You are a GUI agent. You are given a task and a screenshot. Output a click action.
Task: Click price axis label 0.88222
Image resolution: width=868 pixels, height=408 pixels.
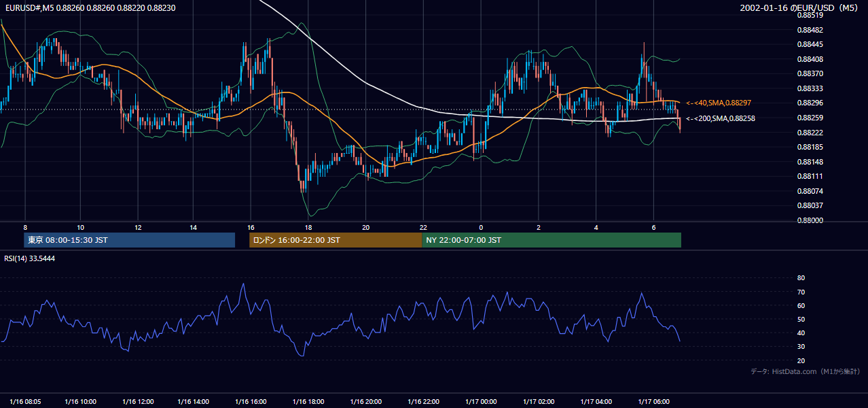[810, 133]
